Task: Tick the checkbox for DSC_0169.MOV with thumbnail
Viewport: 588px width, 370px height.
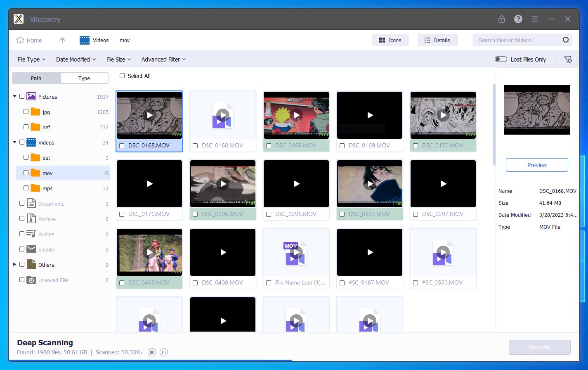Action: (x=269, y=146)
